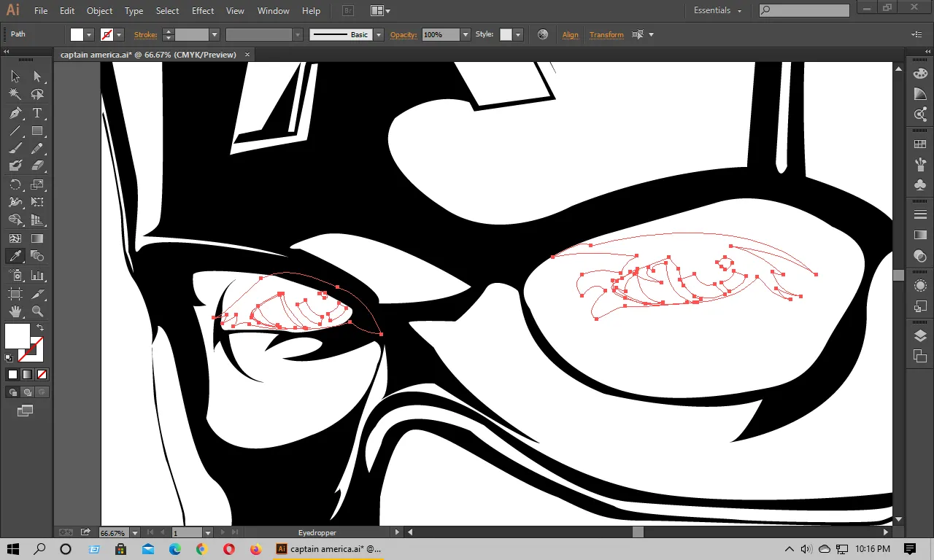Select the Blob Brush tool

pos(15,166)
